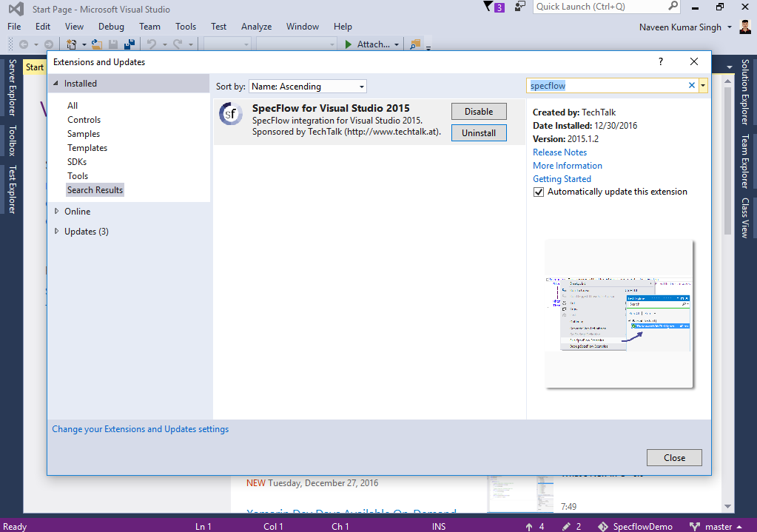Open the Analyze menu

coord(256,27)
